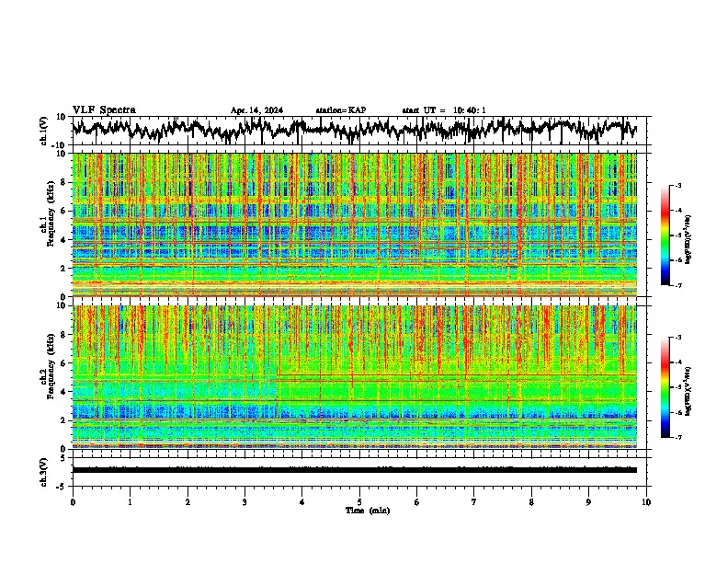Select the "start UT = 10:40:1" text
The image size is (728, 563).
pyautogui.click(x=444, y=110)
